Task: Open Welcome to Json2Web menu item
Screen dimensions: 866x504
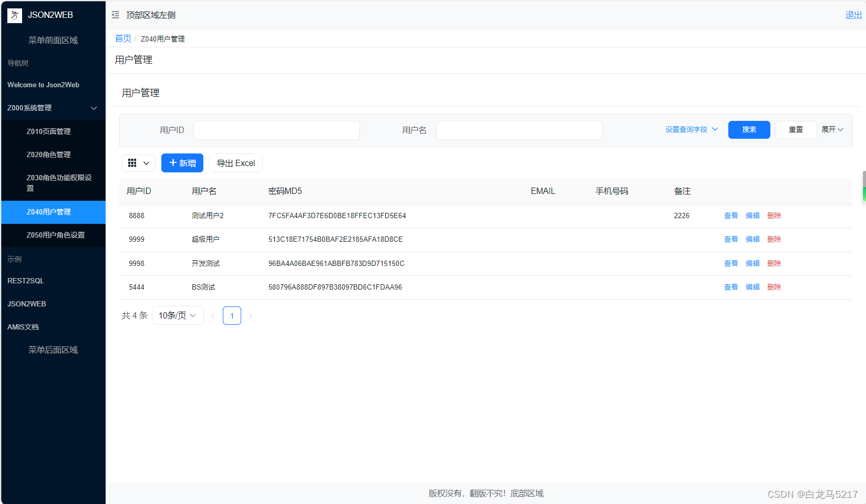Action: click(x=53, y=85)
